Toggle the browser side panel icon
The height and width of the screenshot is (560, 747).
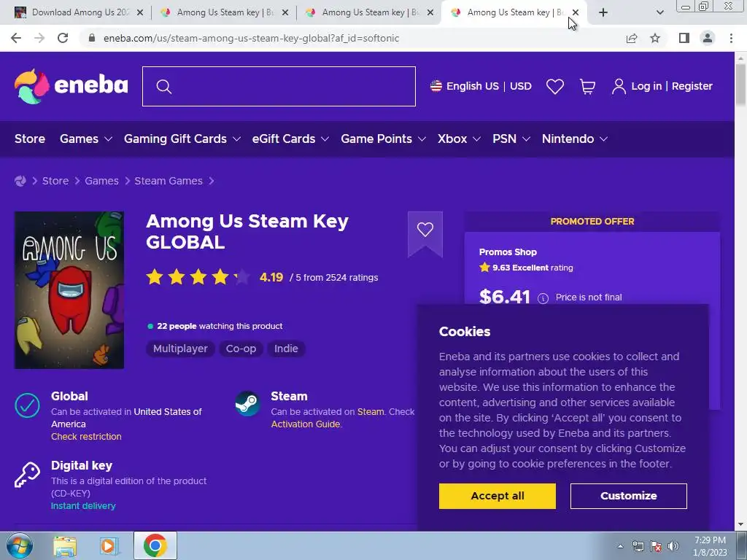coord(684,38)
